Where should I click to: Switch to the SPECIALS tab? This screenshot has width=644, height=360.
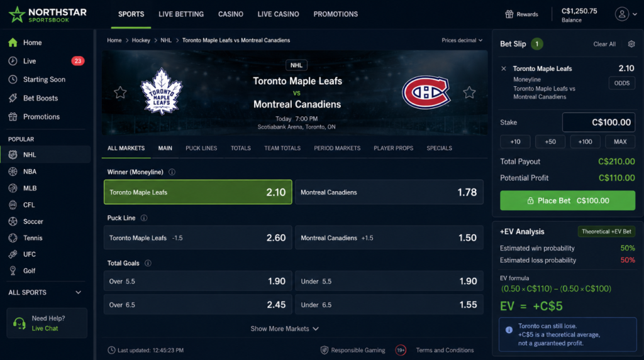click(439, 148)
